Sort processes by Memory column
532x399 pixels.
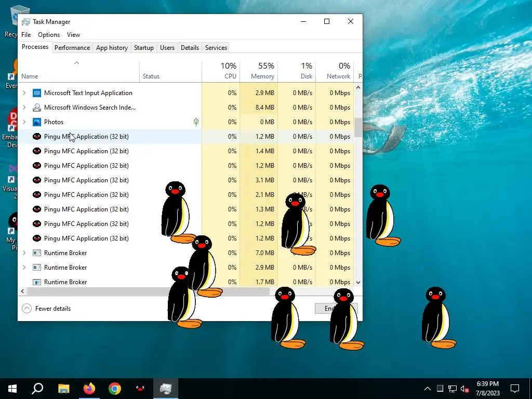point(259,72)
